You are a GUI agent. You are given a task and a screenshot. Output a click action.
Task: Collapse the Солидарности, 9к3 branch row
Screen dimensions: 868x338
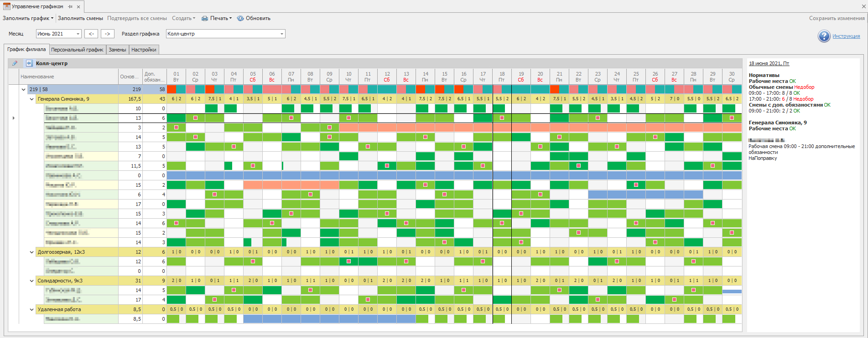click(x=32, y=281)
